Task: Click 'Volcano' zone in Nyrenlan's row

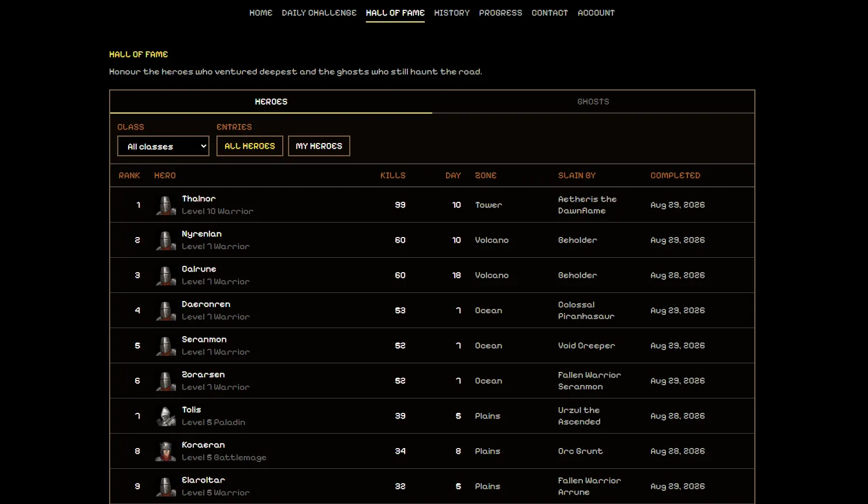Action: (x=492, y=240)
